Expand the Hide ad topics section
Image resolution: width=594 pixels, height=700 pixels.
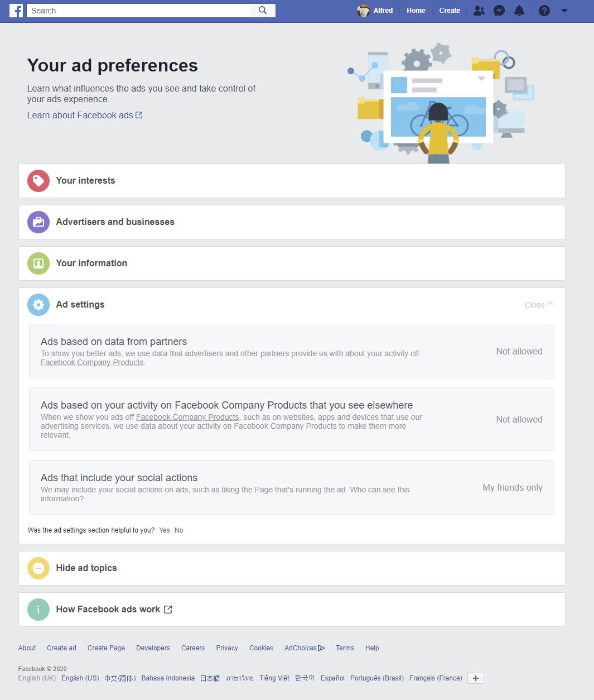coord(292,568)
